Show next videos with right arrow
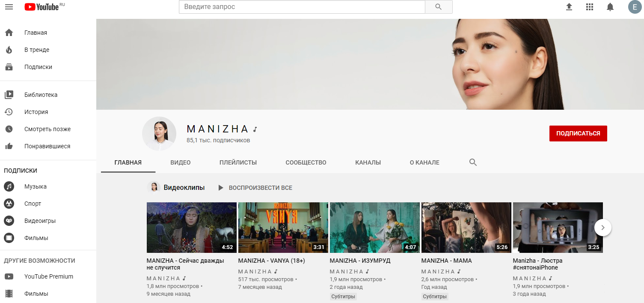 pyautogui.click(x=603, y=228)
